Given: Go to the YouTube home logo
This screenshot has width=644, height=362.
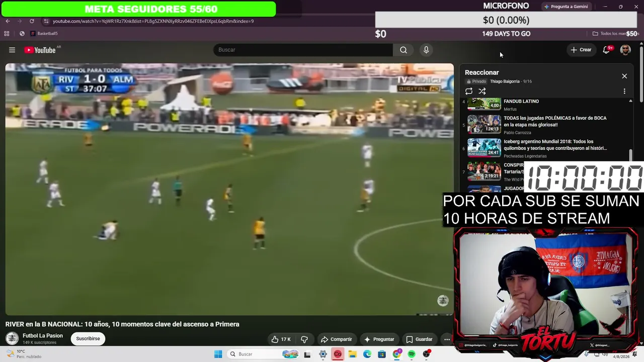Looking at the screenshot, I should pyautogui.click(x=40, y=50).
